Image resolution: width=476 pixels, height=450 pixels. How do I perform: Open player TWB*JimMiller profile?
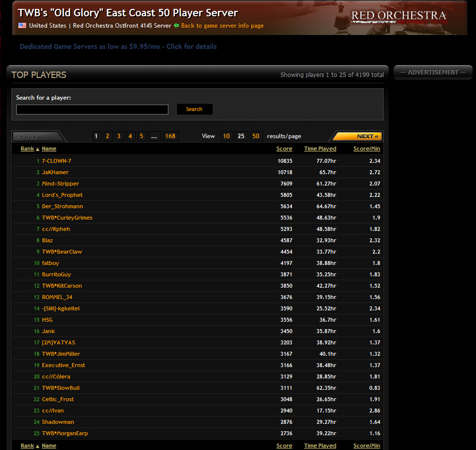pyautogui.click(x=61, y=354)
